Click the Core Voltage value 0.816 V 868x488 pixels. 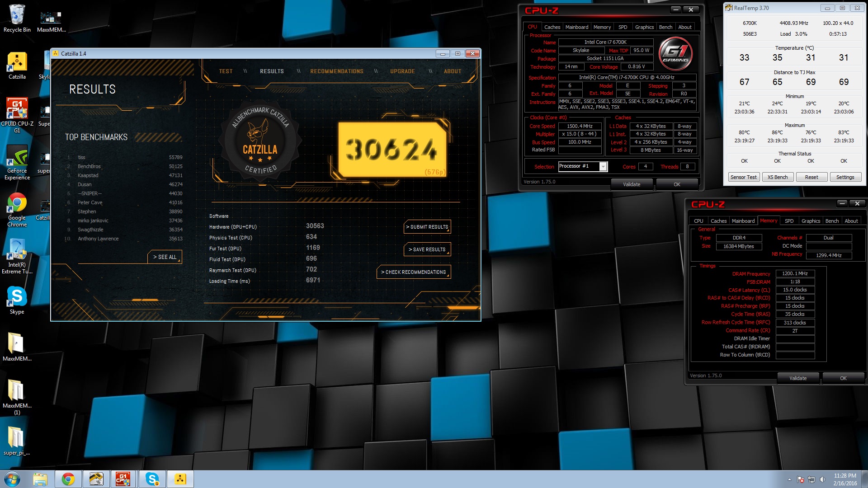pos(636,66)
